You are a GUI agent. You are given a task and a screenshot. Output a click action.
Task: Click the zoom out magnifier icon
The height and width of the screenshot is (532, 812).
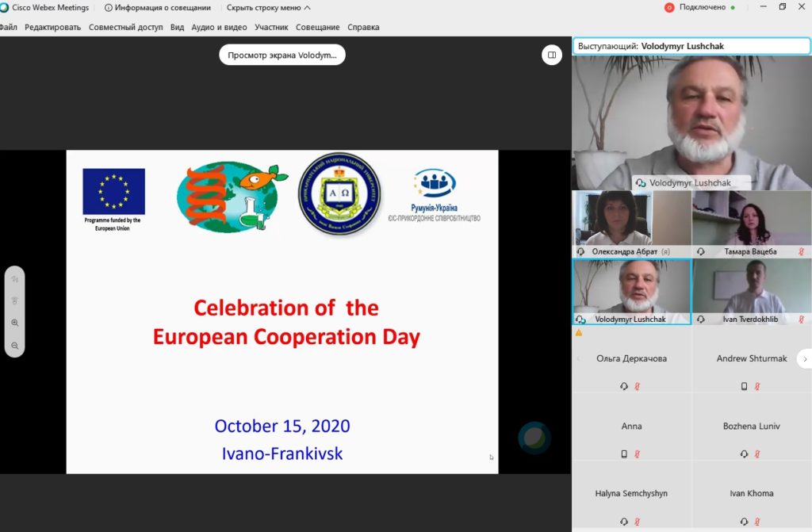tap(15, 346)
